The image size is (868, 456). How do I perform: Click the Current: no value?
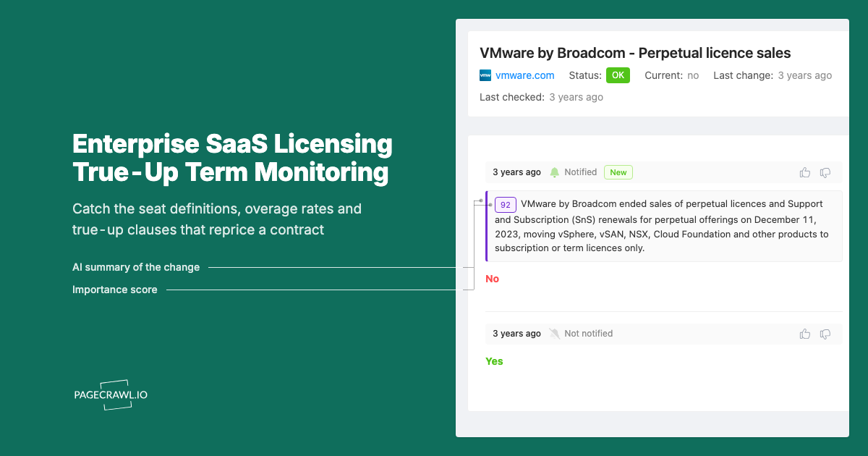[672, 75]
